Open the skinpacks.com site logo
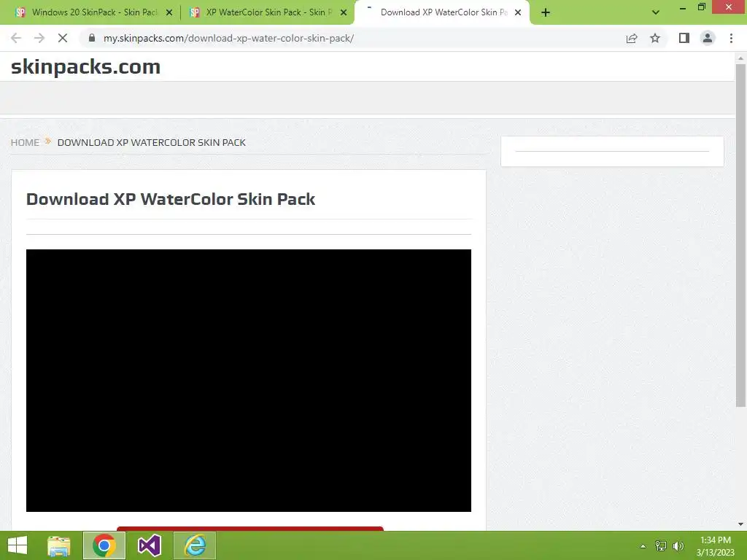Viewport: 747px width, 560px height. 86,66
